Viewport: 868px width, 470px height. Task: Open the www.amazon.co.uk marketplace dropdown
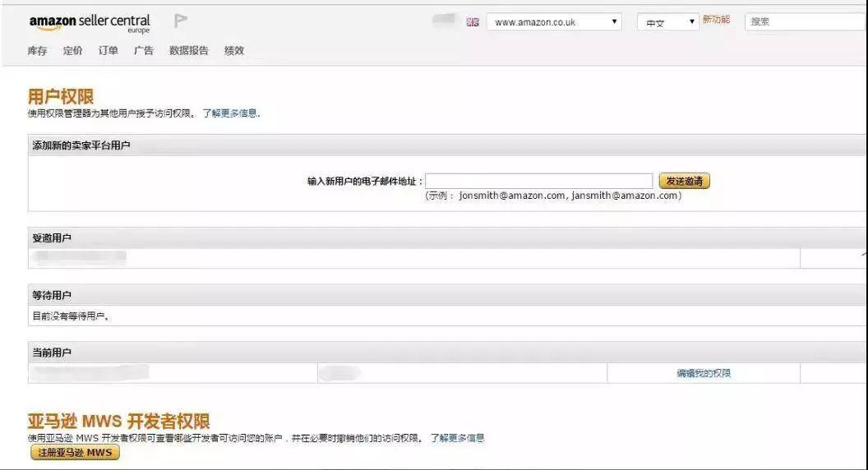click(554, 22)
